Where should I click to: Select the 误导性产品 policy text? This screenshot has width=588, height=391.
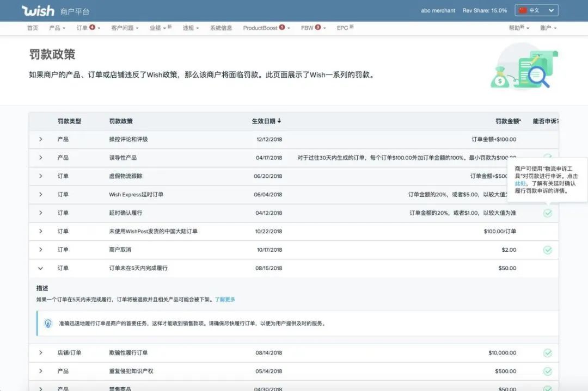click(x=122, y=158)
